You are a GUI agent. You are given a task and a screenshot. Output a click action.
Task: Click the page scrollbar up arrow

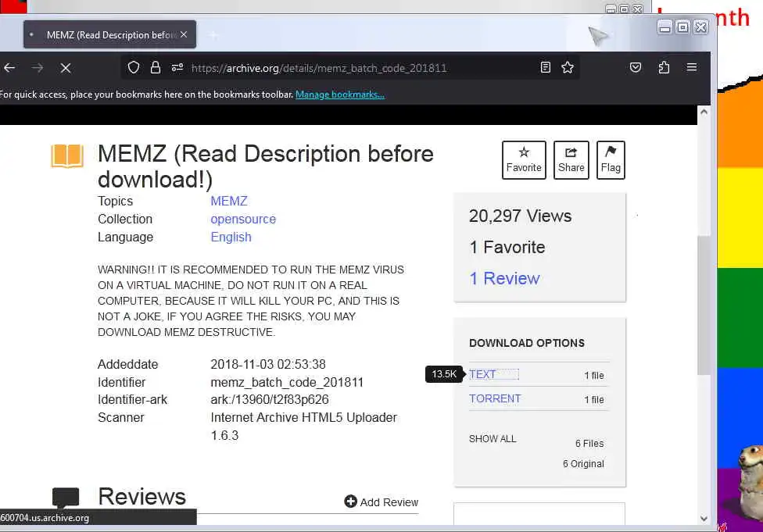tap(704, 112)
